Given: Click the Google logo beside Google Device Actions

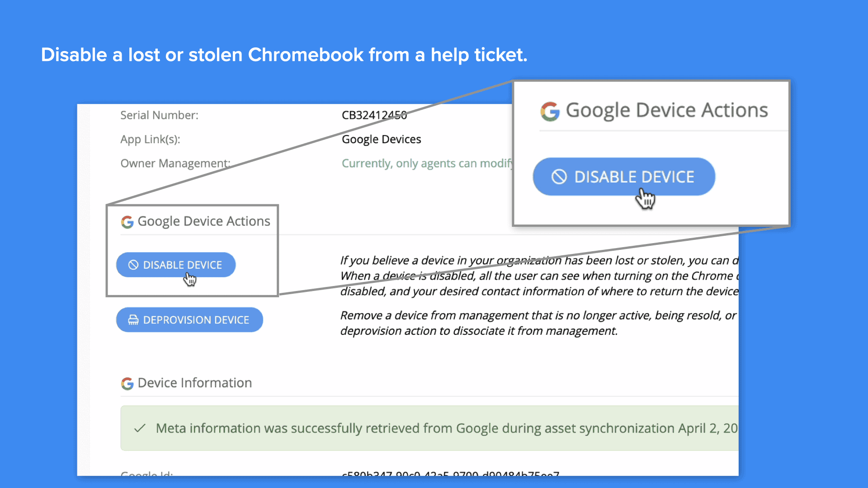Looking at the screenshot, I should [x=127, y=221].
